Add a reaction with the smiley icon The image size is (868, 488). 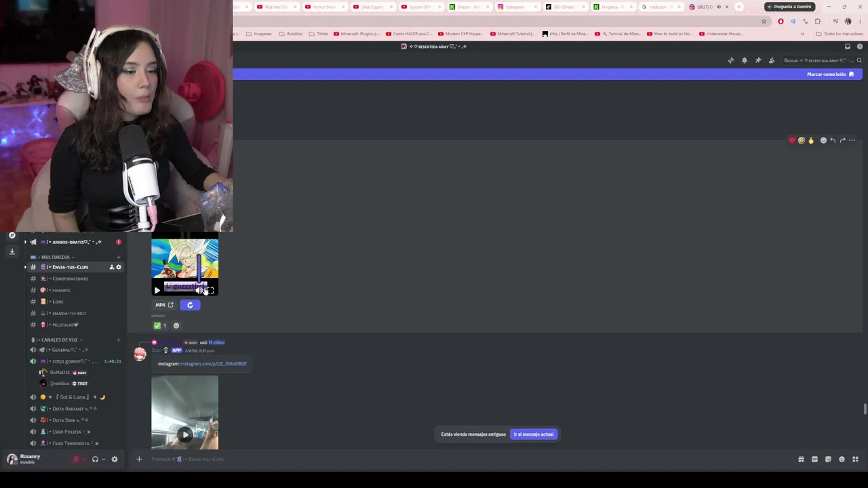(176, 325)
